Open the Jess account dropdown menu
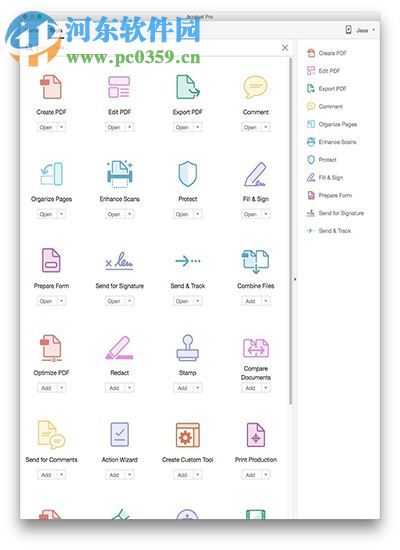The image size is (400, 550). coord(365,31)
